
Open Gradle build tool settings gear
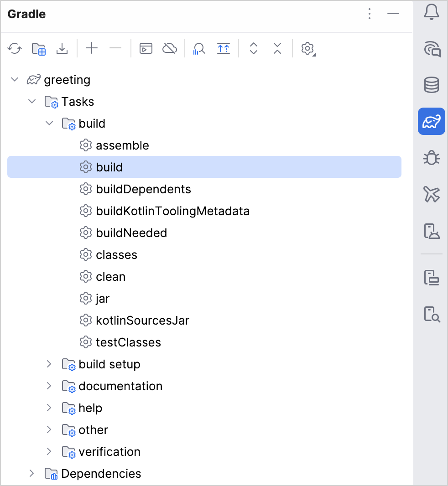tap(308, 49)
